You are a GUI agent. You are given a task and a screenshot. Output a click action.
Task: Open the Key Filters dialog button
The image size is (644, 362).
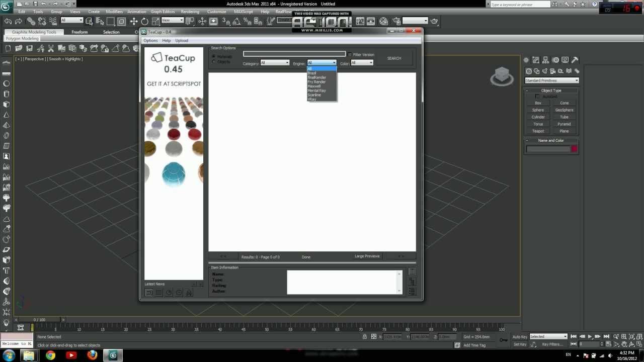point(552,344)
